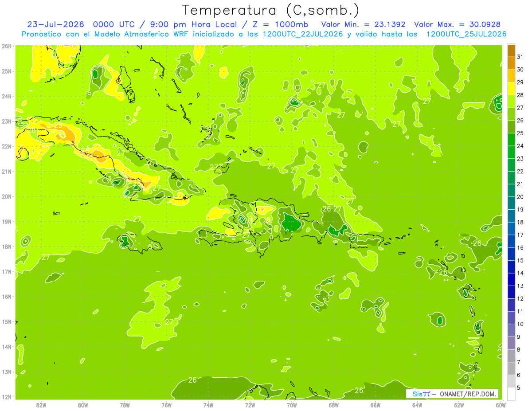
Task: Click the "9" colorbar label
Action: pos(518,337)
